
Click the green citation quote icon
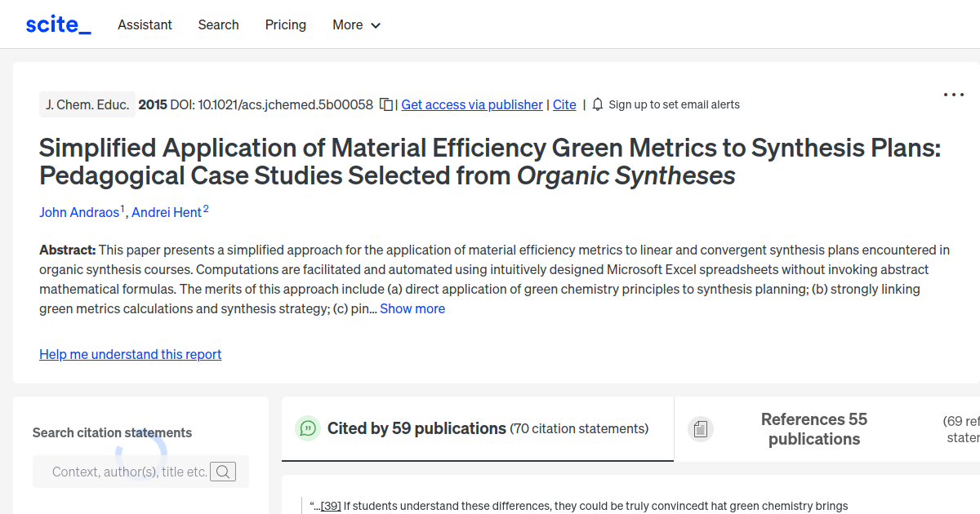tap(307, 428)
